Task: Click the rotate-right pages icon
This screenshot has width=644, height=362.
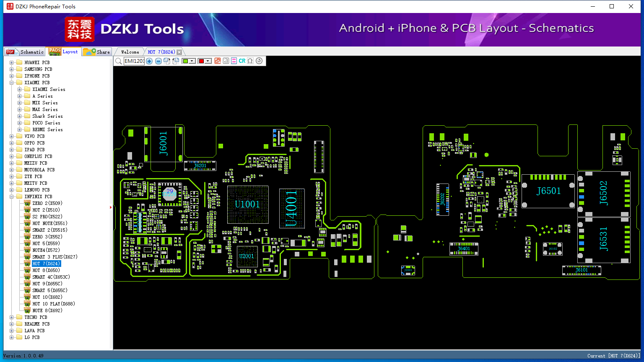Action: click(x=167, y=61)
